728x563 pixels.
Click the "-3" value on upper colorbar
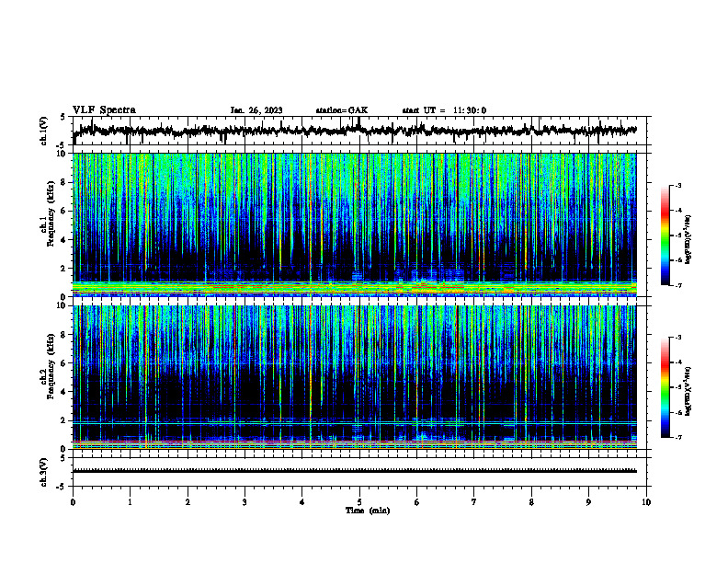(x=677, y=185)
